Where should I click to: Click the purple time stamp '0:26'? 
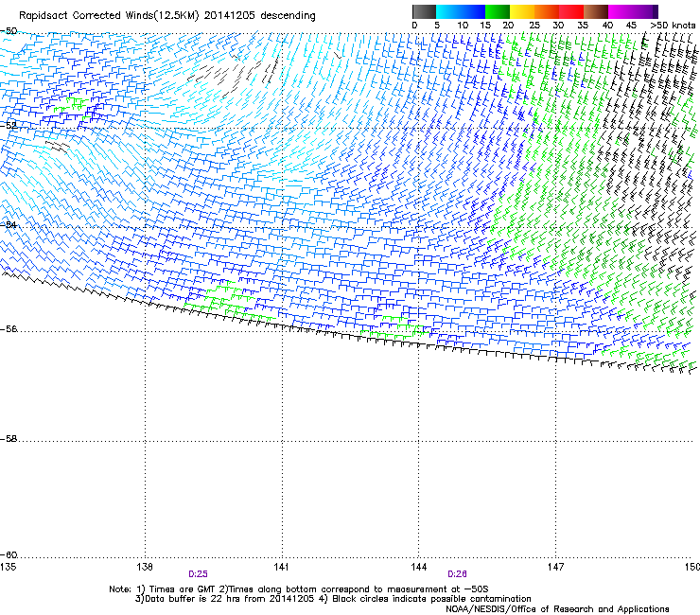(457, 574)
